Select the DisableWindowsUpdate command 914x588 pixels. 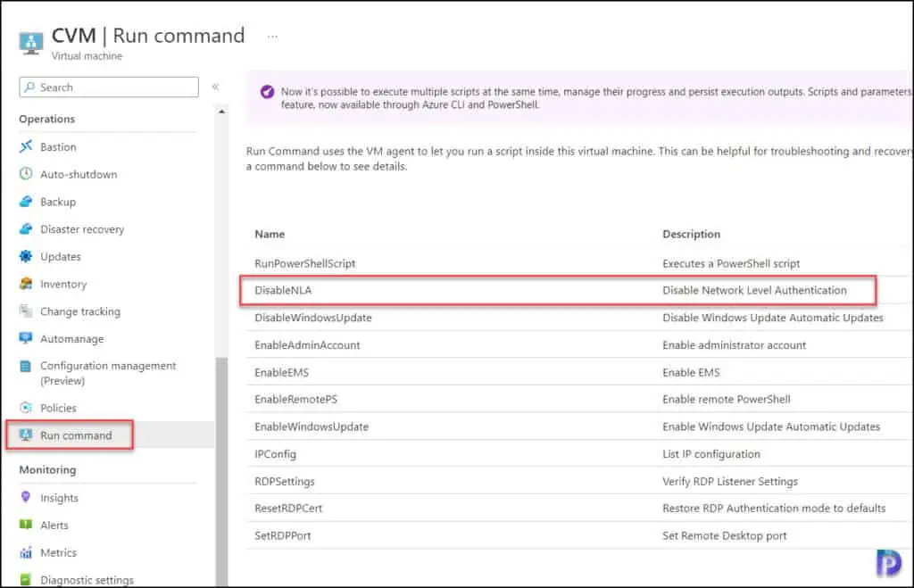pyautogui.click(x=313, y=318)
